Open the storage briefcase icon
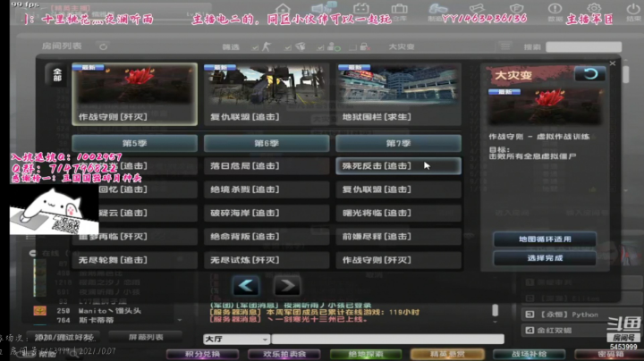644x361 pixels. click(399, 8)
